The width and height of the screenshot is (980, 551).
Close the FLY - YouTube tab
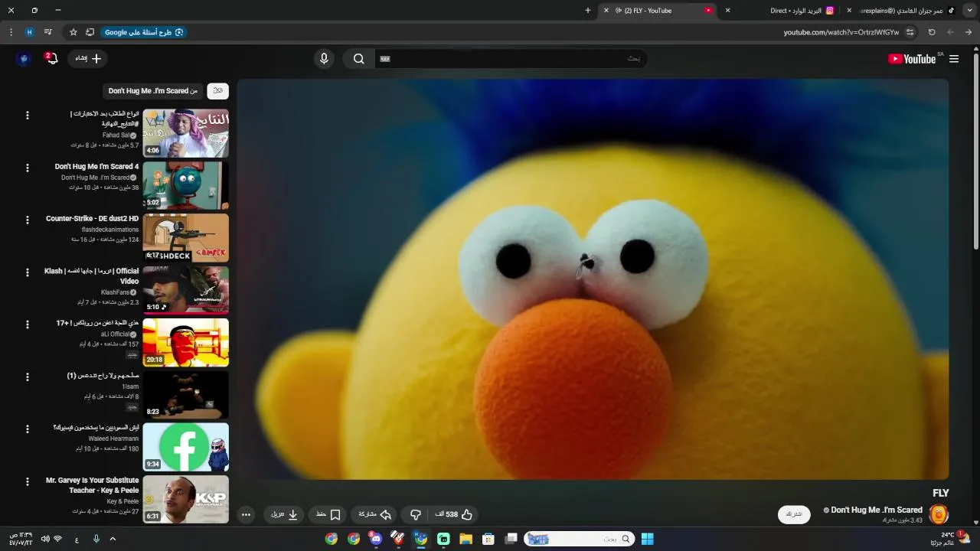point(606,11)
